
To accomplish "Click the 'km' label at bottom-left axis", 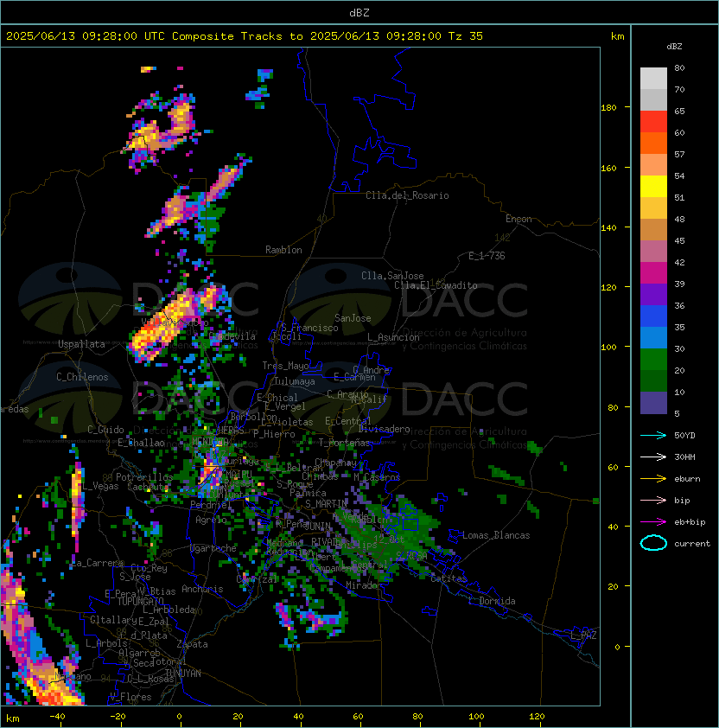I will click(x=13, y=718).
